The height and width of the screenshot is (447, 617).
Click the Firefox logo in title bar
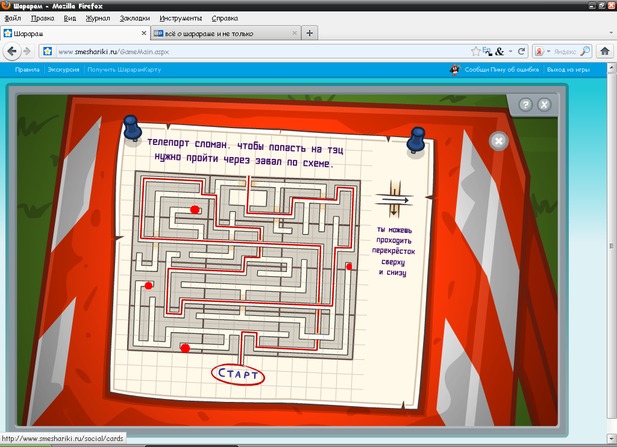click(x=6, y=5)
